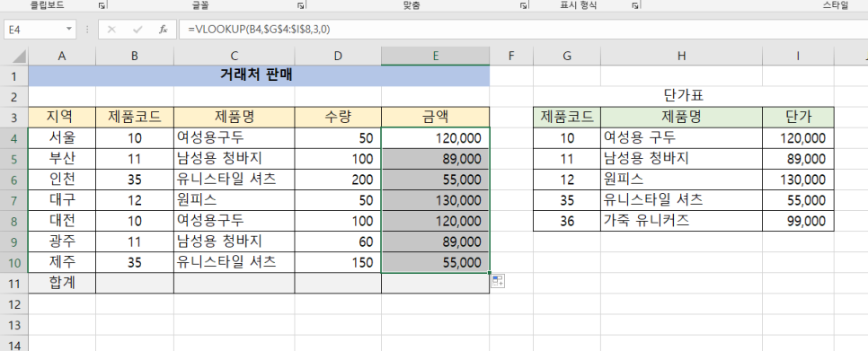Select row 3 header
The height and width of the screenshot is (351, 868).
click(13, 118)
